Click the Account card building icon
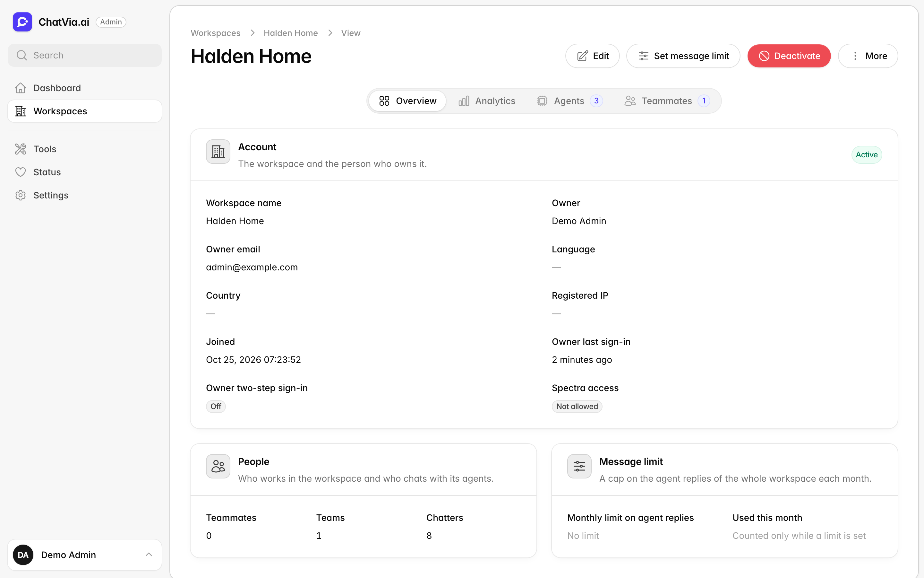The image size is (924, 578). click(x=218, y=151)
